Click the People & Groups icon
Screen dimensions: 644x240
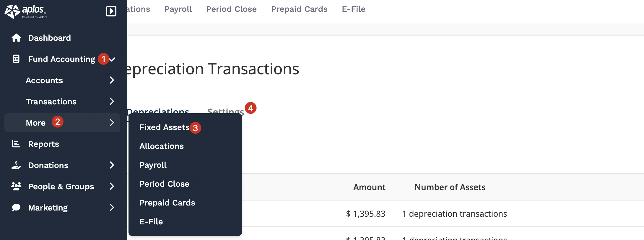pos(16,186)
